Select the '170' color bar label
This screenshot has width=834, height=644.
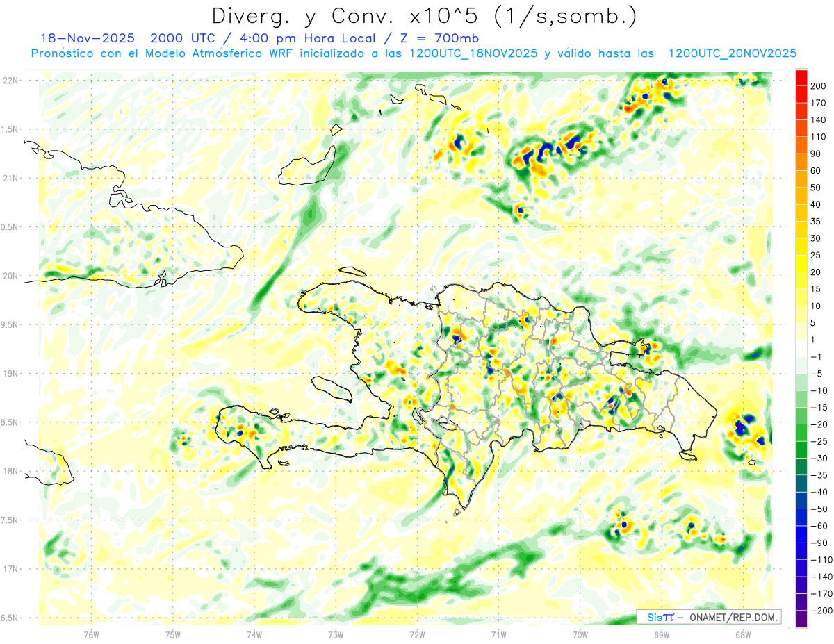[819, 103]
